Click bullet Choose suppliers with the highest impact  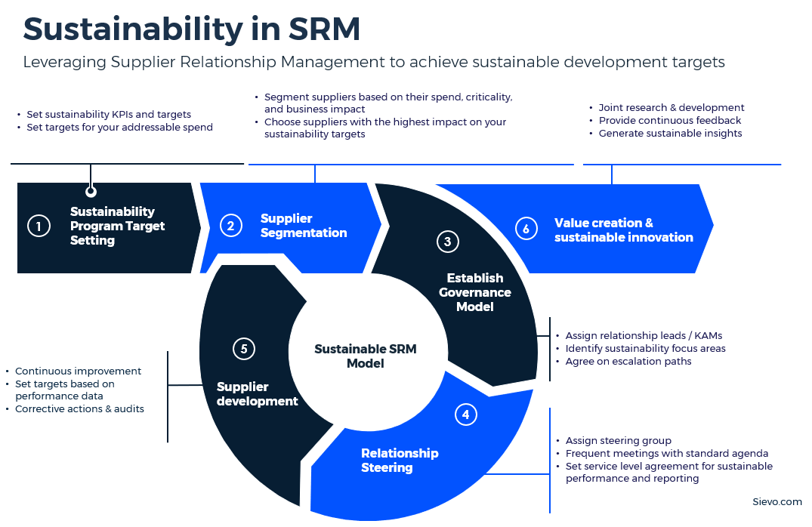(x=385, y=128)
